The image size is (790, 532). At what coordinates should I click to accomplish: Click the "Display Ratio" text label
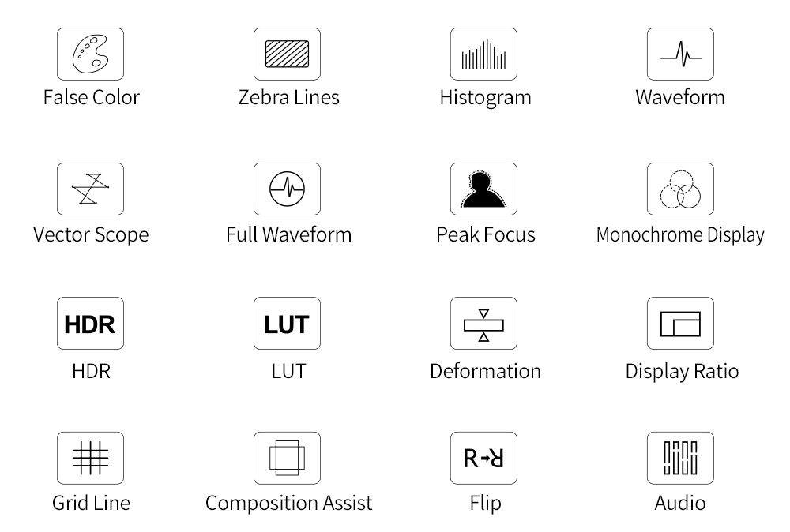(682, 371)
